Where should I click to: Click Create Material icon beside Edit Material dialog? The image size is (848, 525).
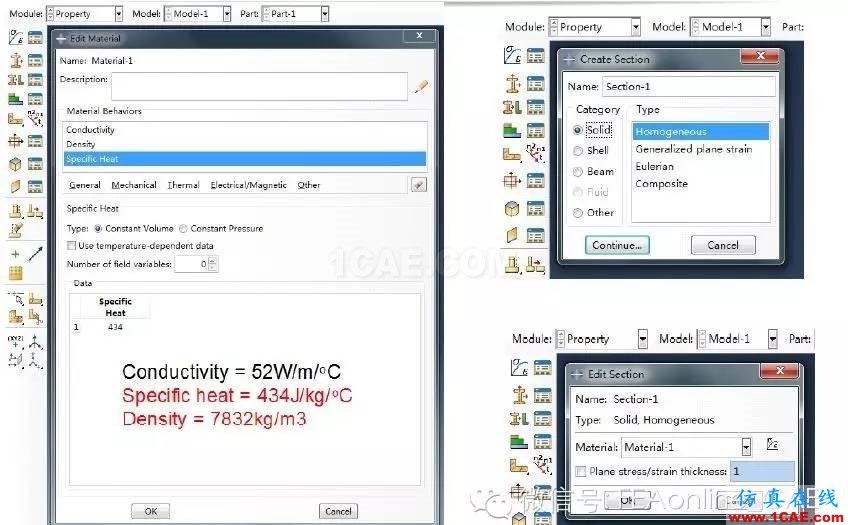point(16,37)
